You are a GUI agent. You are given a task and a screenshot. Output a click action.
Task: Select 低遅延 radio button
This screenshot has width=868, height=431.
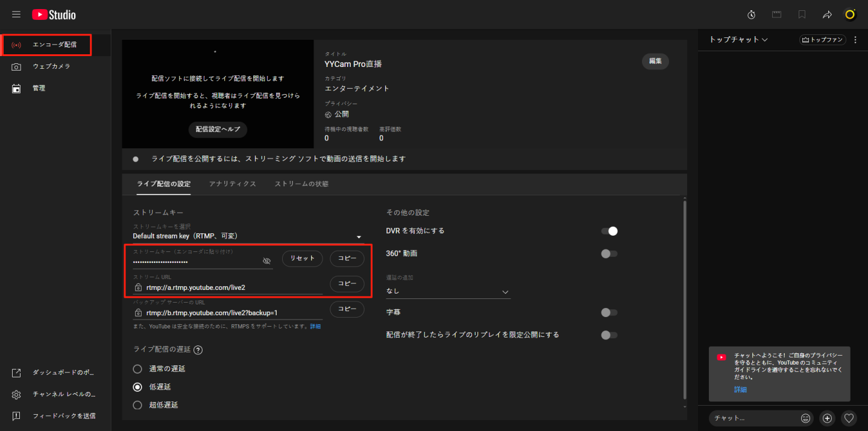[138, 387]
